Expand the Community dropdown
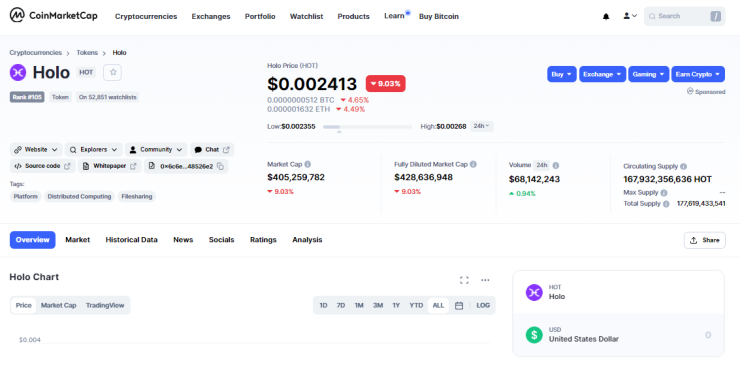740x365 pixels. [156, 150]
